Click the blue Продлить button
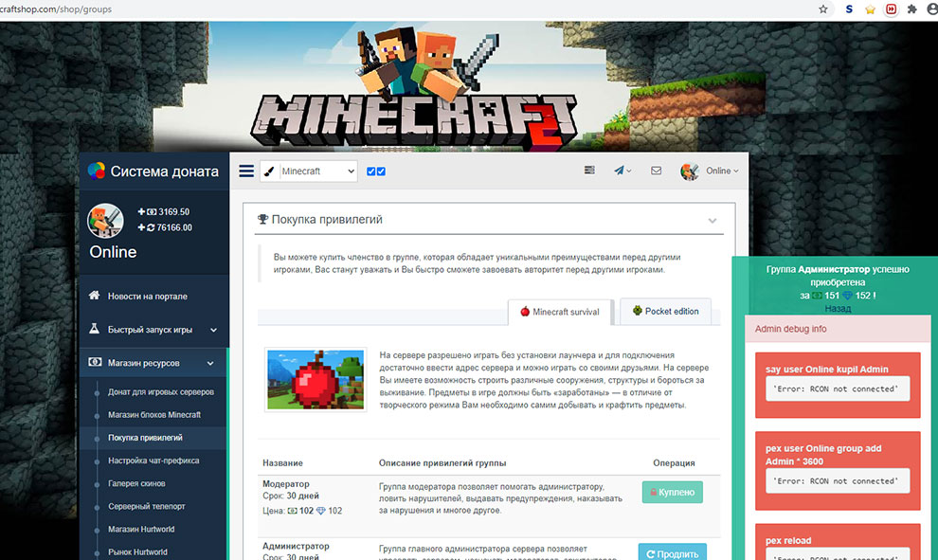Image resolution: width=938 pixels, height=560 pixels. coord(673,553)
